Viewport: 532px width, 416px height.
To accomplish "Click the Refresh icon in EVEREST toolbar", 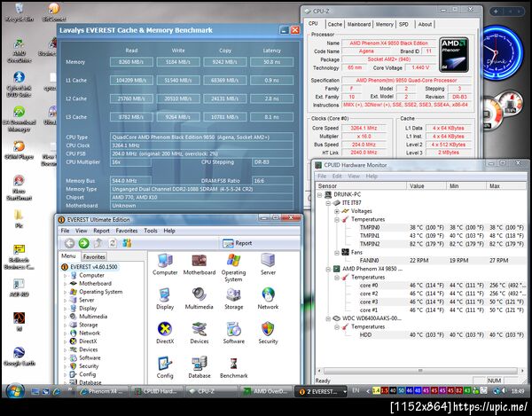I will 113,243.
